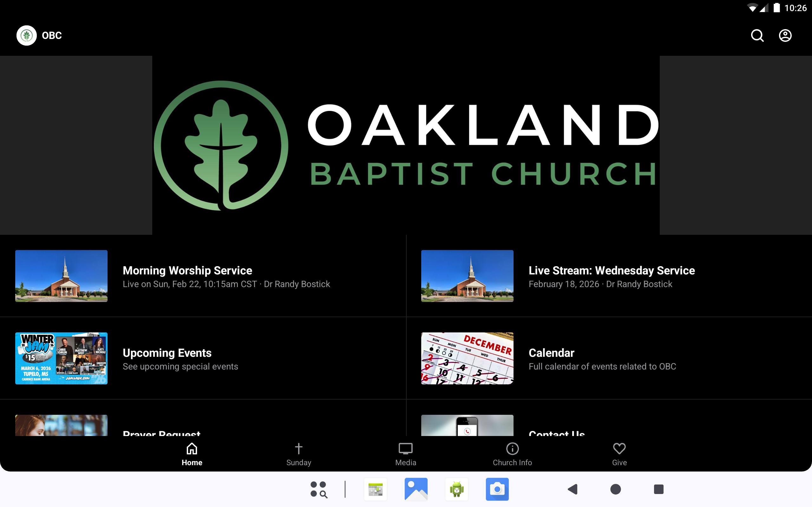Image resolution: width=812 pixels, height=507 pixels.
Task: Click the December calendar thumbnail
Action: [467, 358]
